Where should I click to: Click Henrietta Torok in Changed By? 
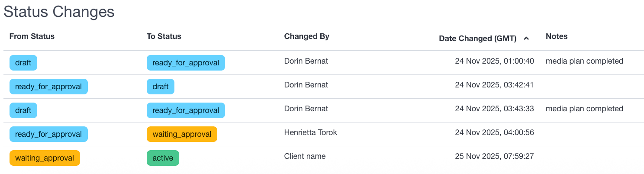click(310, 132)
